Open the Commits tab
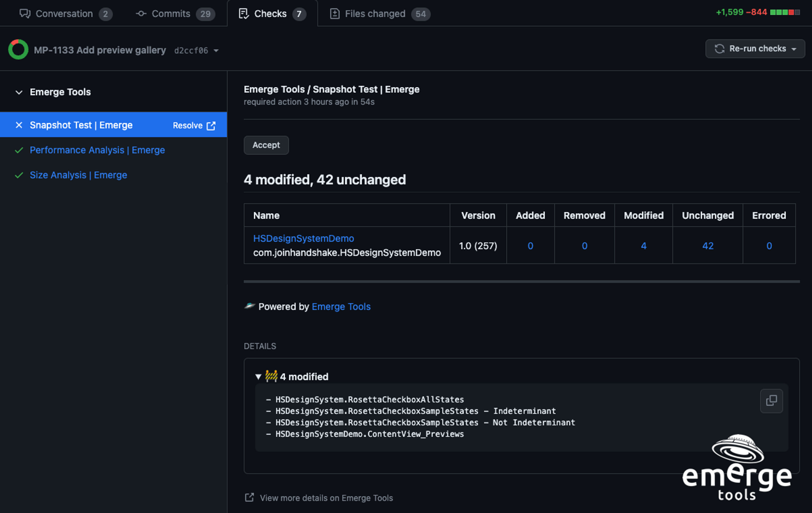The height and width of the screenshot is (513, 812). pyautogui.click(x=171, y=14)
